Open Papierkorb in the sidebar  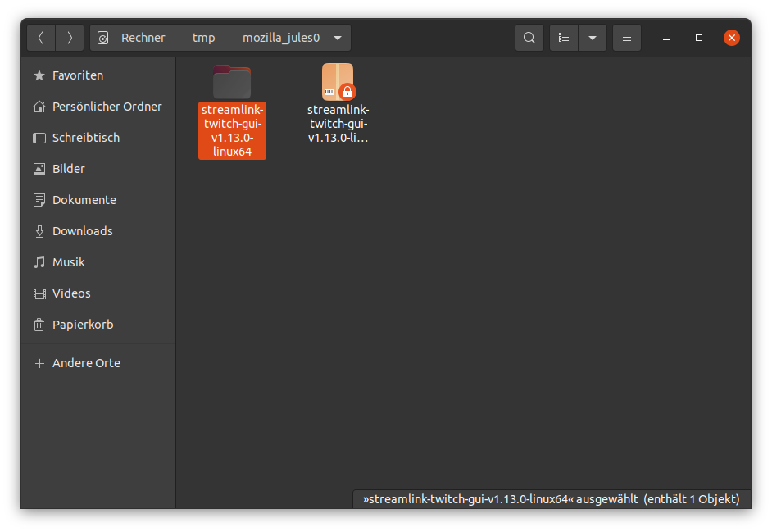point(98,325)
